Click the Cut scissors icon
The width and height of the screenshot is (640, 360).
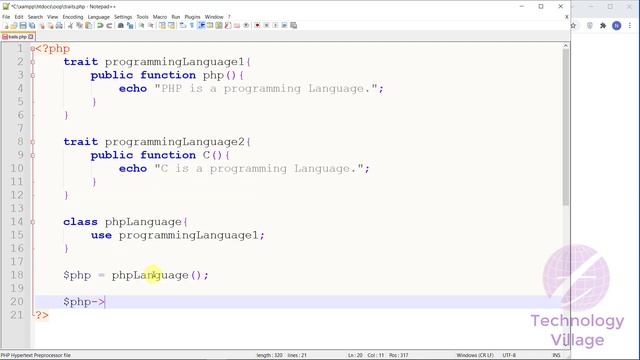tap(71, 25)
